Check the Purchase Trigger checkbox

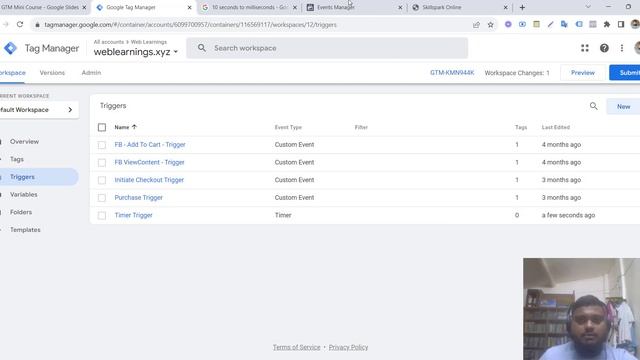click(102, 198)
